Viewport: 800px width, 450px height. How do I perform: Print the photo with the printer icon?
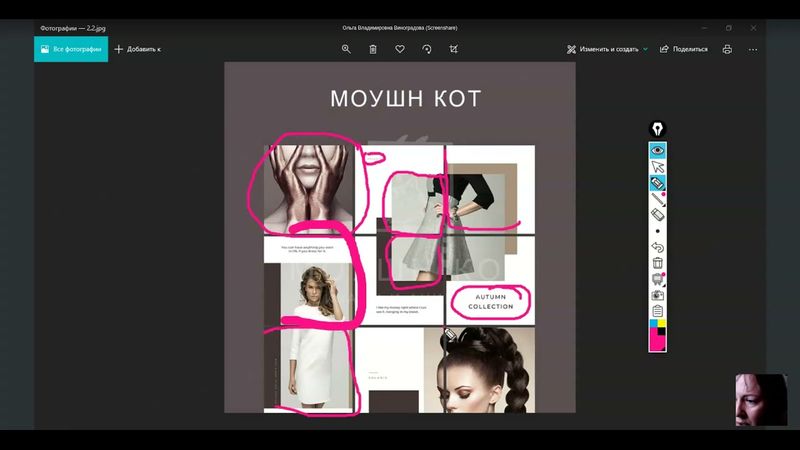pos(727,49)
